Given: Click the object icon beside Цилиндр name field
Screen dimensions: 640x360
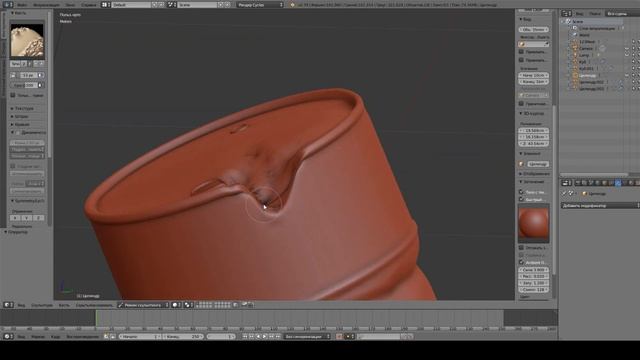Looking at the screenshot, I should pos(522,164).
